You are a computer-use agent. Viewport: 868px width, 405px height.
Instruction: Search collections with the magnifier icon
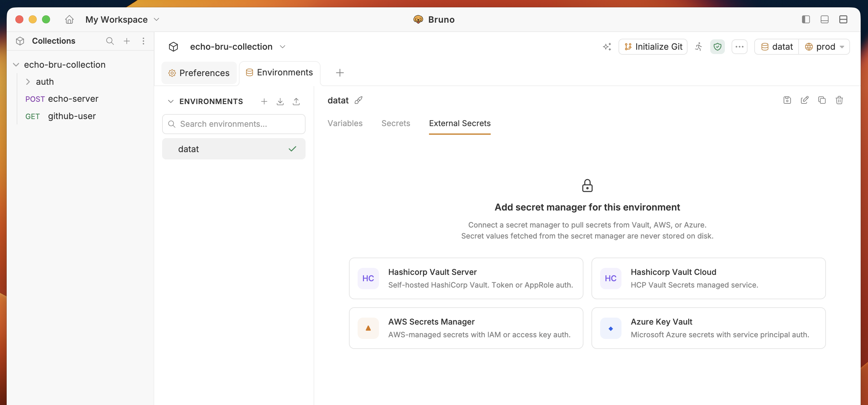(x=110, y=41)
